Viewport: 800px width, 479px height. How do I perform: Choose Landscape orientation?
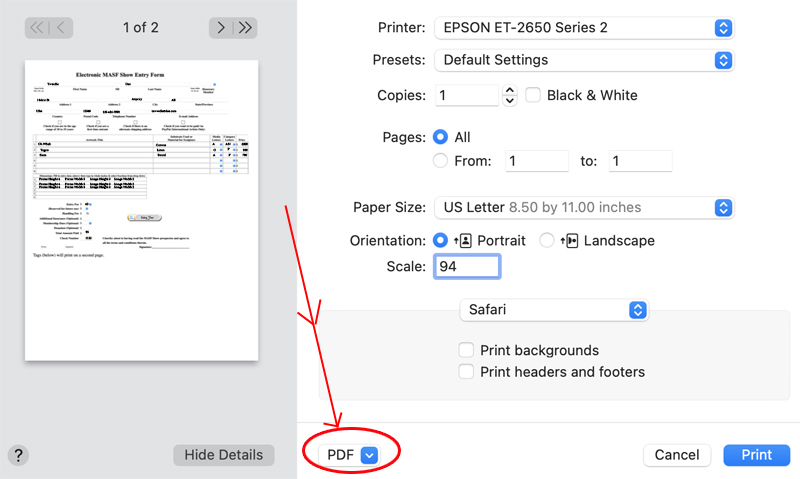click(x=547, y=241)
